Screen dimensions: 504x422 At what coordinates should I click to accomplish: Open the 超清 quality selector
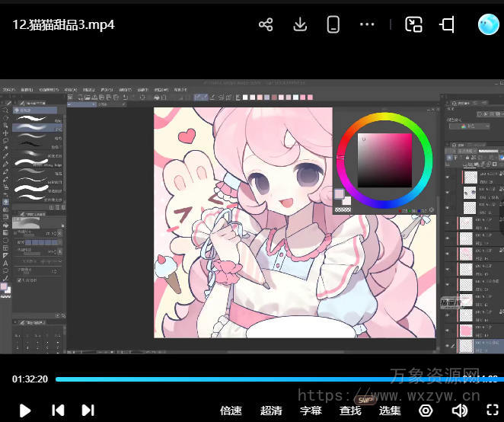point(271,411)
